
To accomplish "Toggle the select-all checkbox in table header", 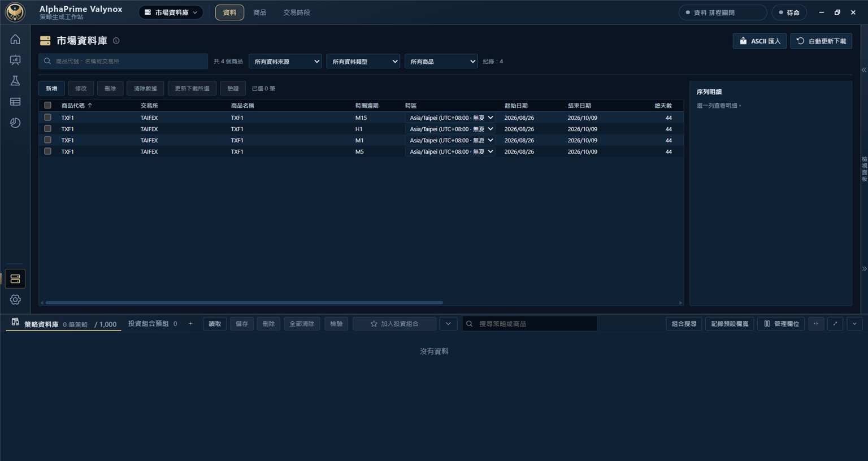I will (48, 106).
